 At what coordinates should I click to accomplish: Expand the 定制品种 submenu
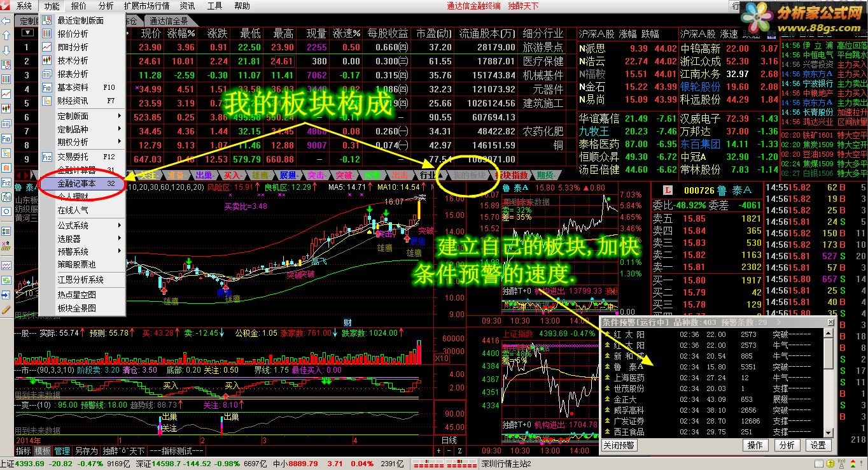click(x=82, y=129)
